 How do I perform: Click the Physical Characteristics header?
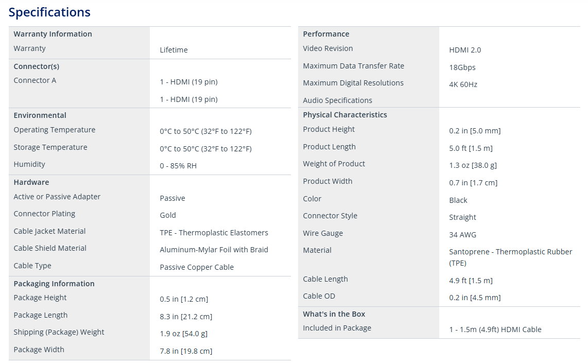(x=345, y=115)
